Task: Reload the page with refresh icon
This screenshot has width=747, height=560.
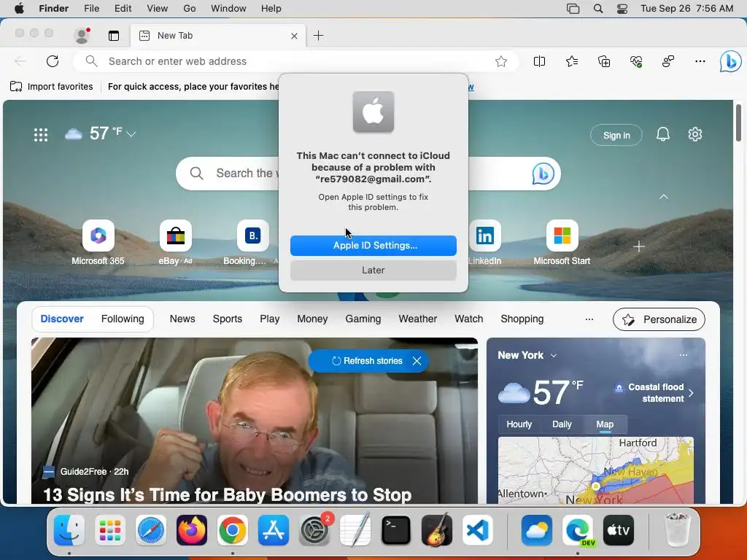Action: (x=53, y=61)
